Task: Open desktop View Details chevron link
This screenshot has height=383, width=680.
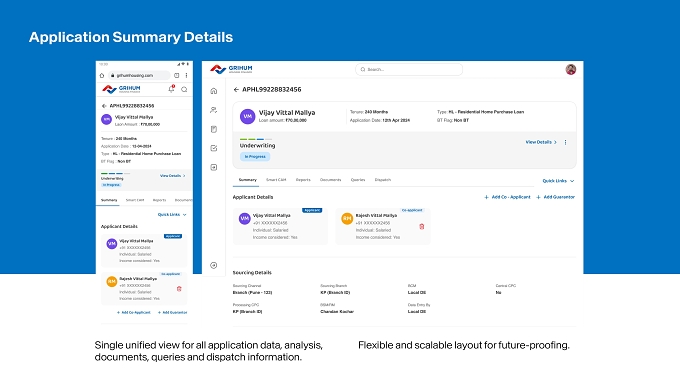Action: pyautogui.click(x=541, y=142)
